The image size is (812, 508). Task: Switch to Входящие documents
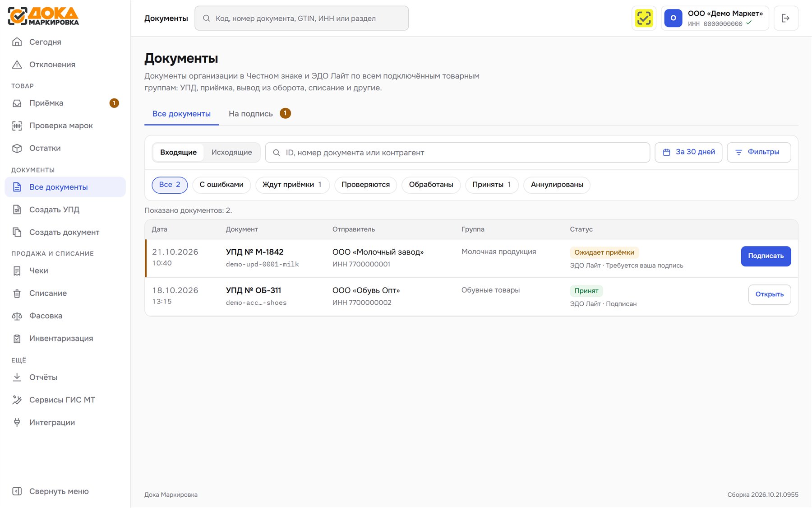click(178, 153)
